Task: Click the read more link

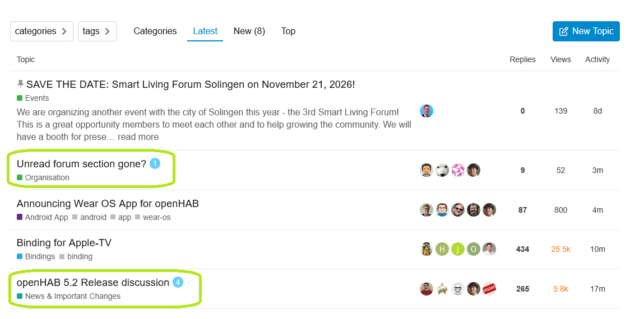Action: pos(138,137)
